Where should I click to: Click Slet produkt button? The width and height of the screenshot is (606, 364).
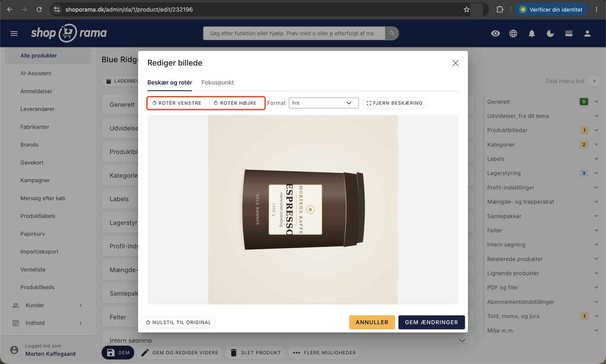pos(255,352)
